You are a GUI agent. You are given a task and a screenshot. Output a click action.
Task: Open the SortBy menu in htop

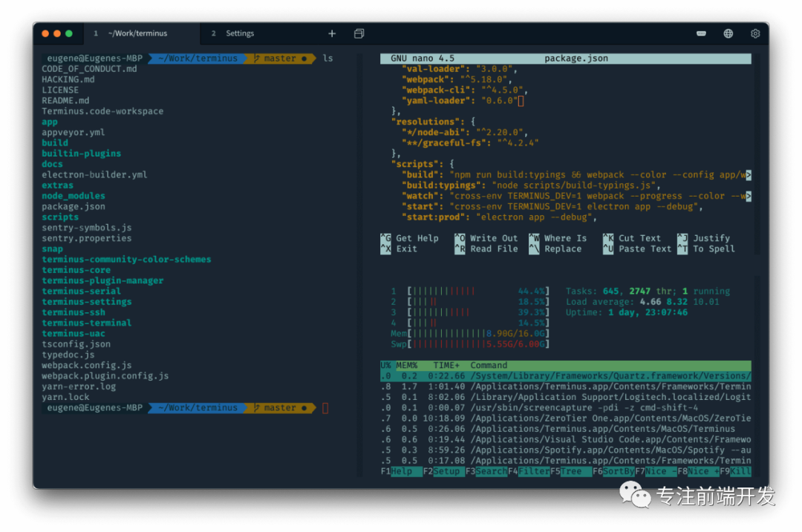pyautogui.click(x=618, y=472)
